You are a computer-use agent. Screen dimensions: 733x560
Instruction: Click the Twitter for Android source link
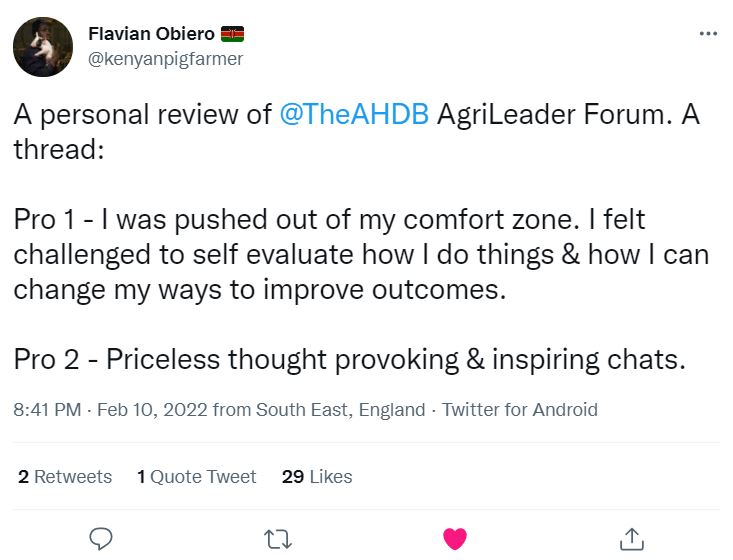(x=520, y=410)
